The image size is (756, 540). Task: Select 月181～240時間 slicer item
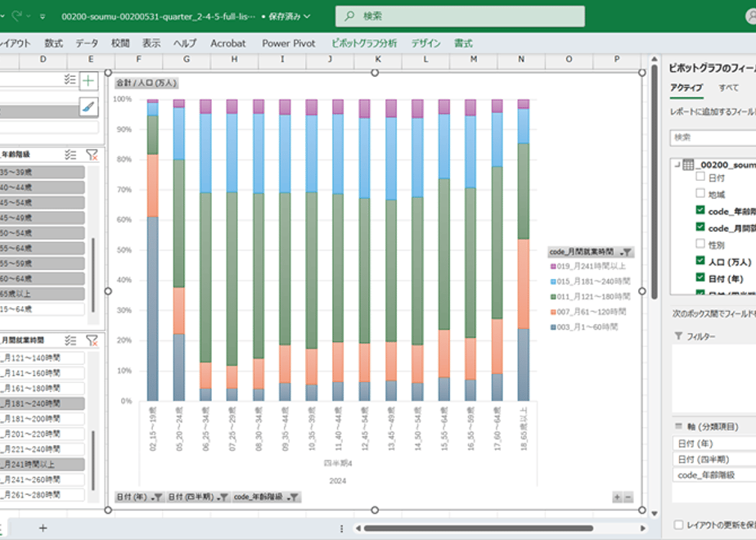[x=43, y=403]
